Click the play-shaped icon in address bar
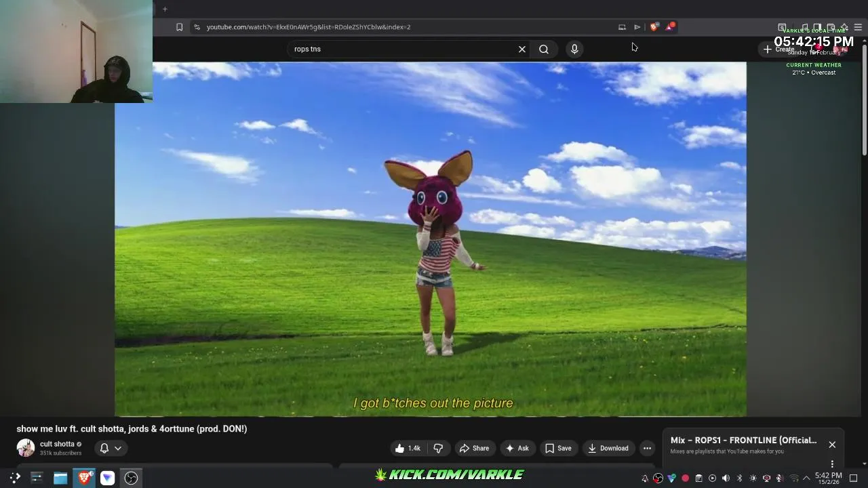 [x=637, y=27]
